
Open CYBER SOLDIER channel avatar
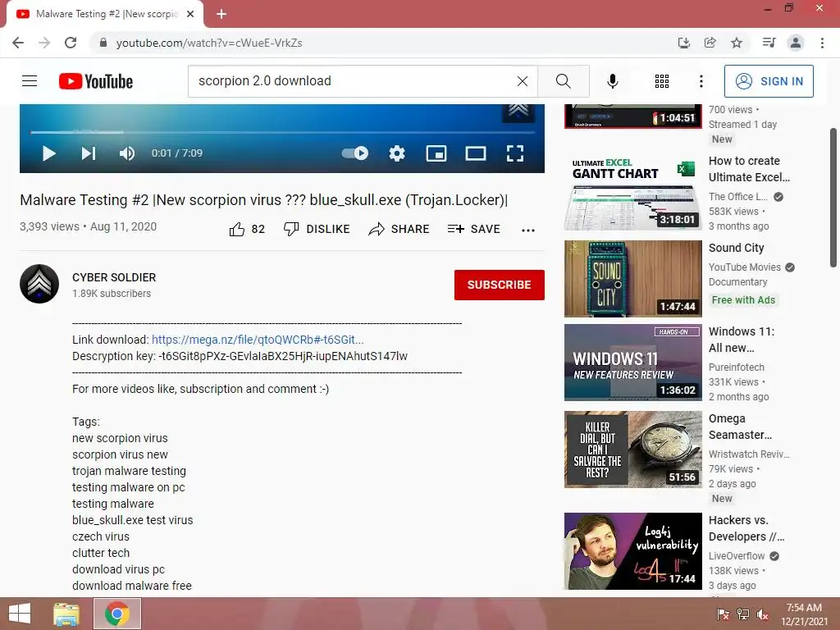pos(39,284)
